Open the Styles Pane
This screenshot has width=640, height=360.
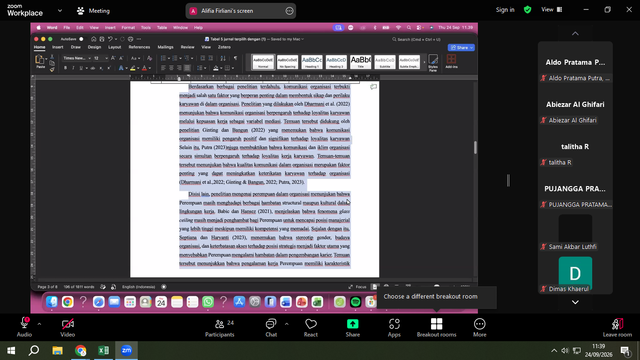tap(433, 63)
